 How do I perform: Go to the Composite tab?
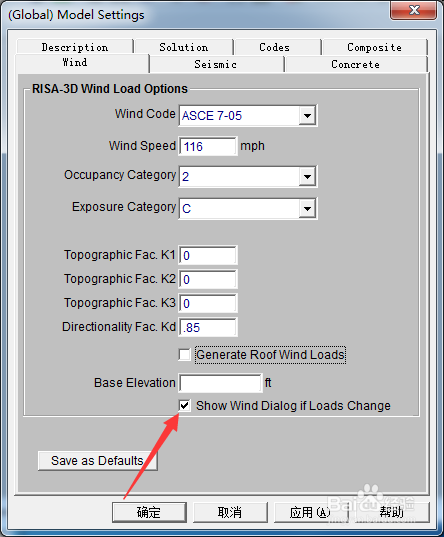(374, 47)
